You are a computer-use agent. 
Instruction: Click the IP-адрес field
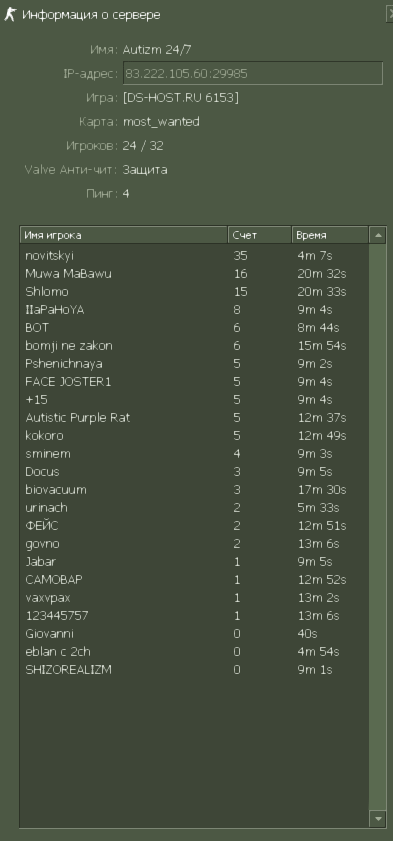coord(253,73)
